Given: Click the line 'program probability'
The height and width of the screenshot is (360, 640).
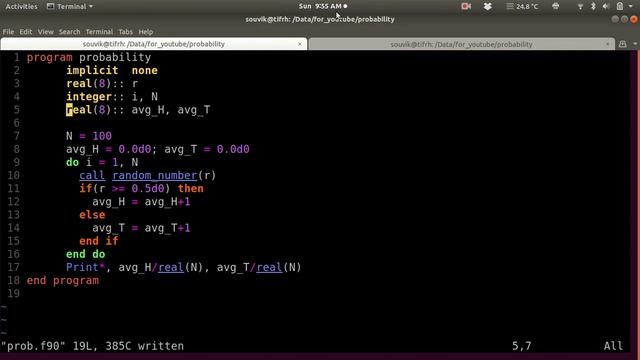Looking at the screenshot, I should tap(89, 57).
